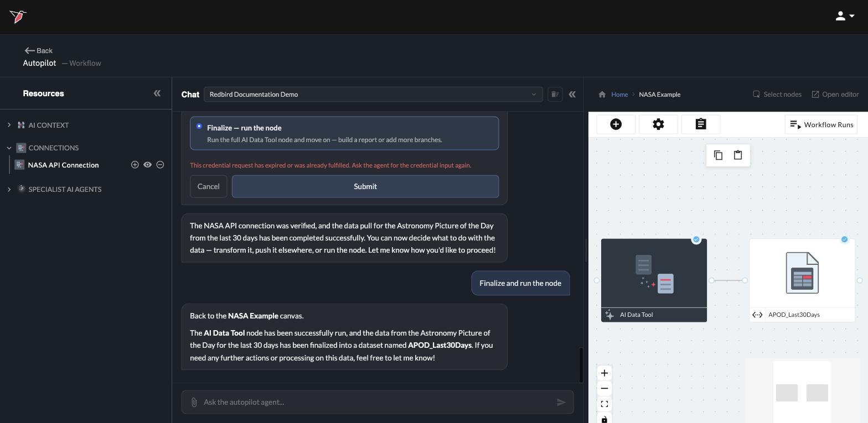868x423 pixels.
Task: Click the Autopilot title text
Action: [39, 63]
